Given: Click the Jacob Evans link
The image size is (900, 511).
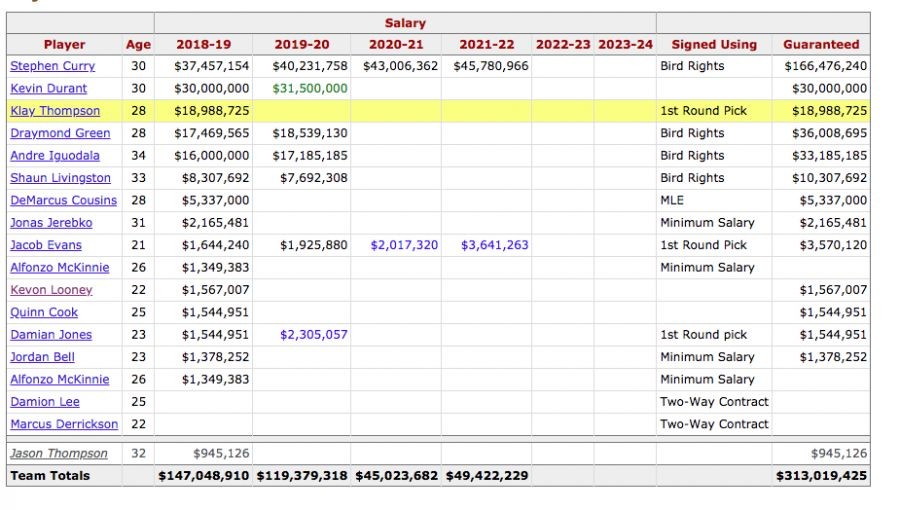Looking at the screenshot, I should click(46, 245).
